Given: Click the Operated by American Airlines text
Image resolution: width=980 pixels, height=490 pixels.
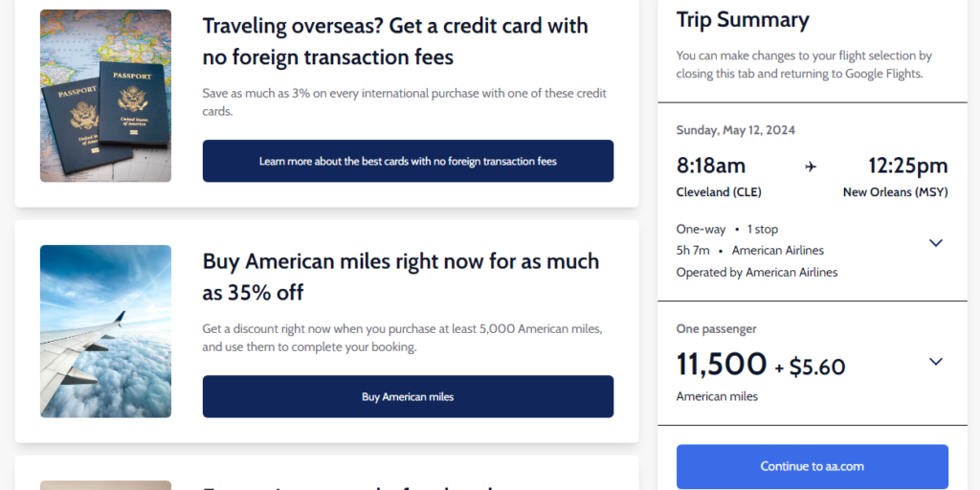Looking at the screenshot, I should pos(756,273).
